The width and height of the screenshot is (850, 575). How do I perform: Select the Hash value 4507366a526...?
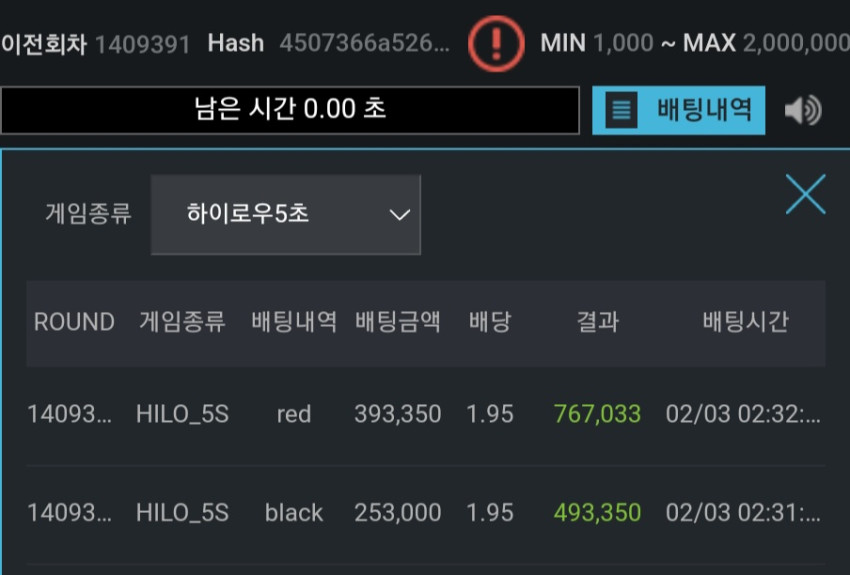click(364, 43)
